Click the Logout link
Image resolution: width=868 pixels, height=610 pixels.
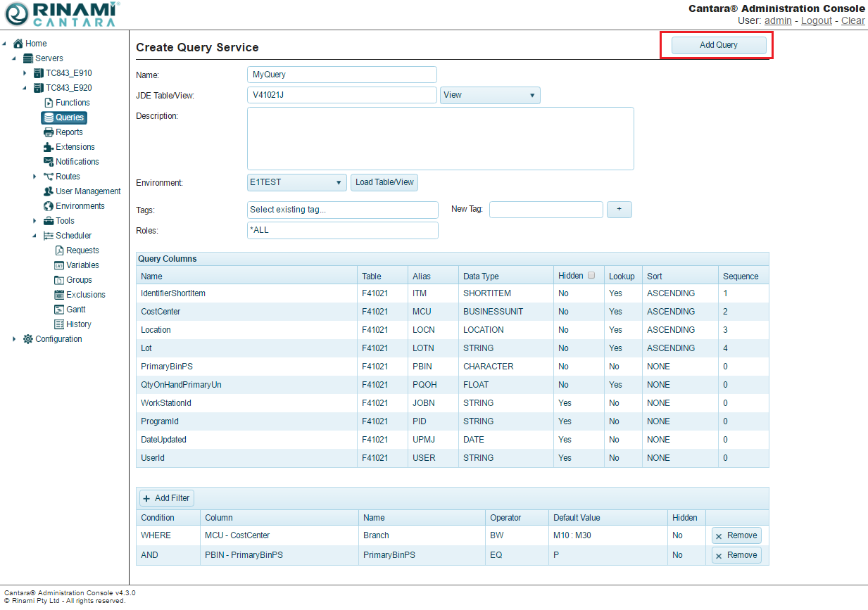point(816,20)
